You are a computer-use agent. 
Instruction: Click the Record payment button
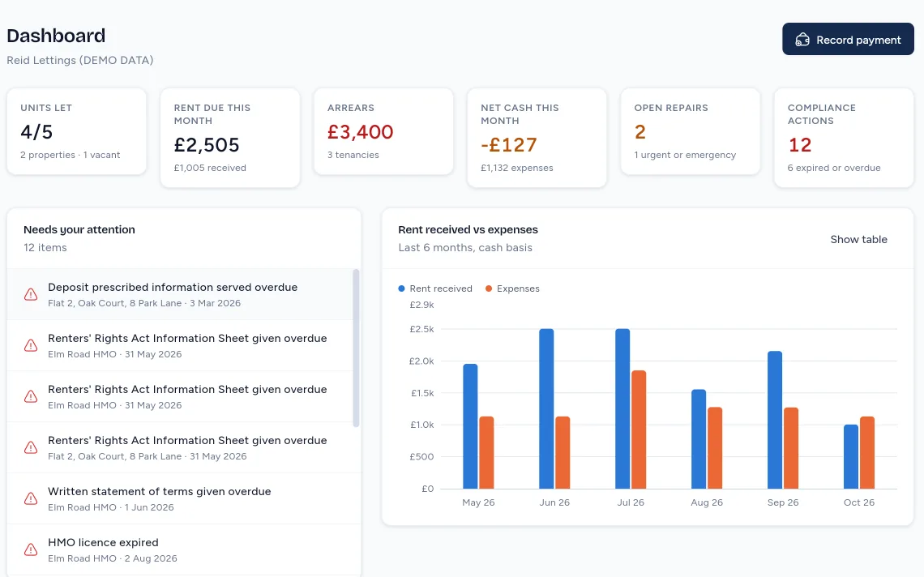(848, 40)
